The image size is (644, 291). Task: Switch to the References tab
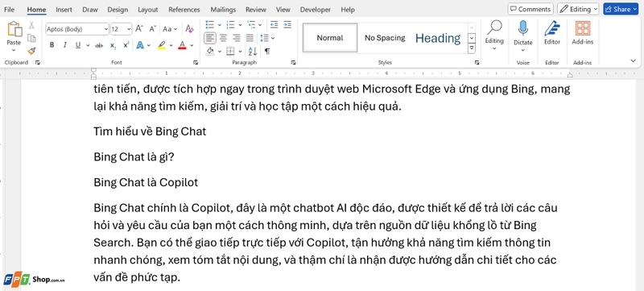(184, 9)
